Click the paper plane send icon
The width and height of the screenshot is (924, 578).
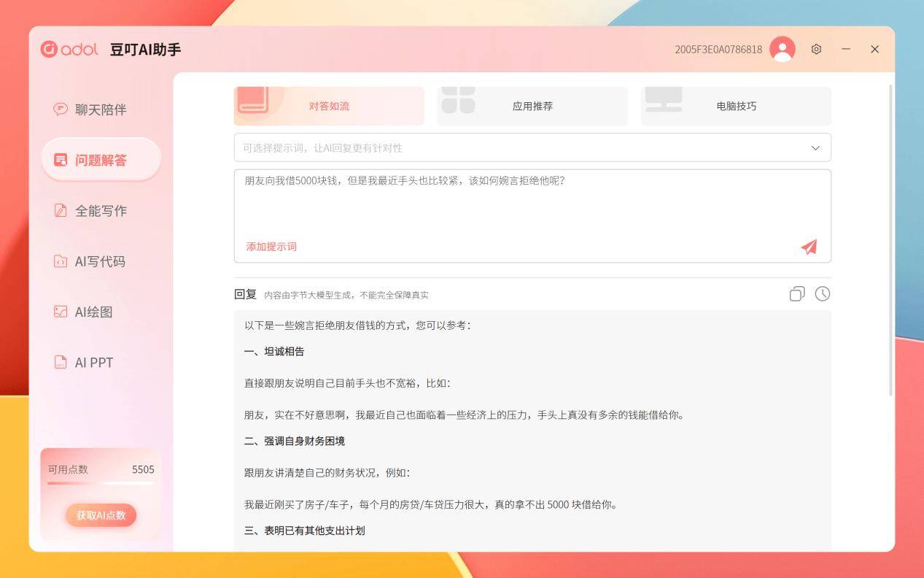[809, 247]
